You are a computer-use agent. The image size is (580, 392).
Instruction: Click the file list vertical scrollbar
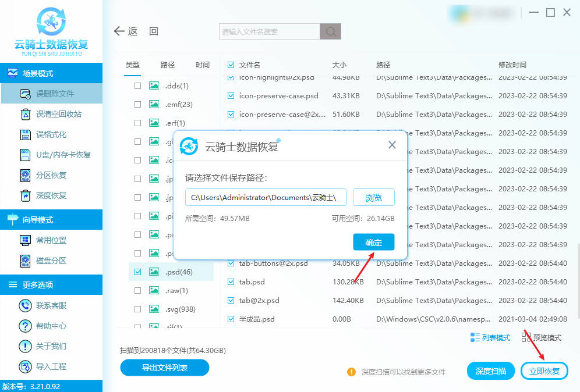578,281
